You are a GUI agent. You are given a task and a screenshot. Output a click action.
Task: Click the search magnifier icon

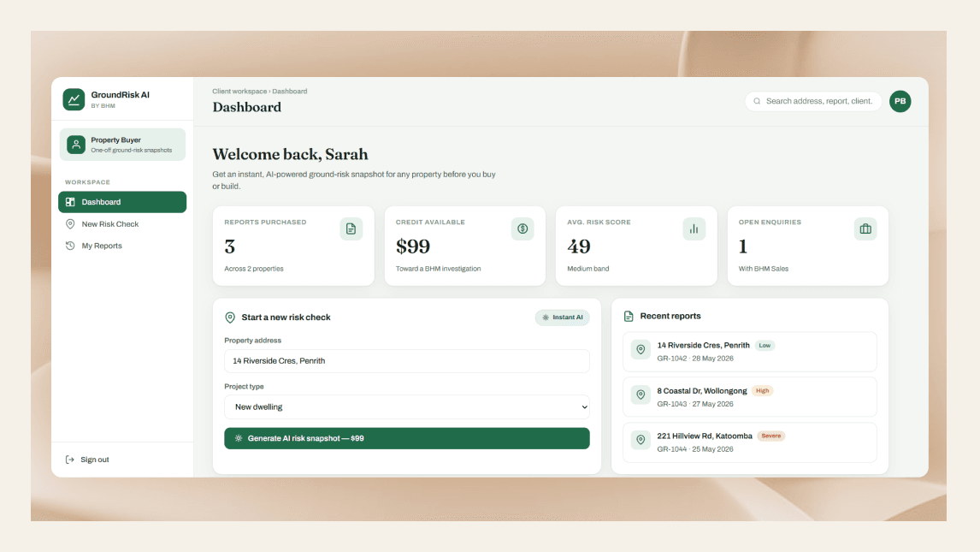tap(757, 101)
